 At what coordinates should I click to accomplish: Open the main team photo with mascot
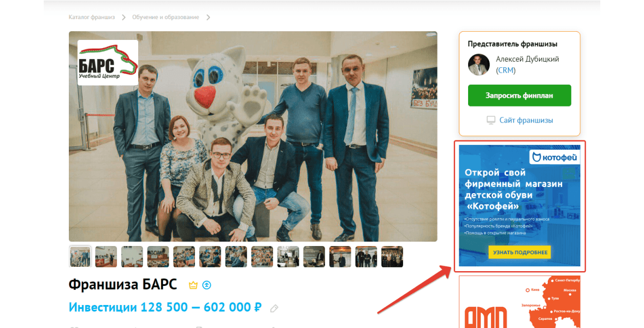pos(253,137)
